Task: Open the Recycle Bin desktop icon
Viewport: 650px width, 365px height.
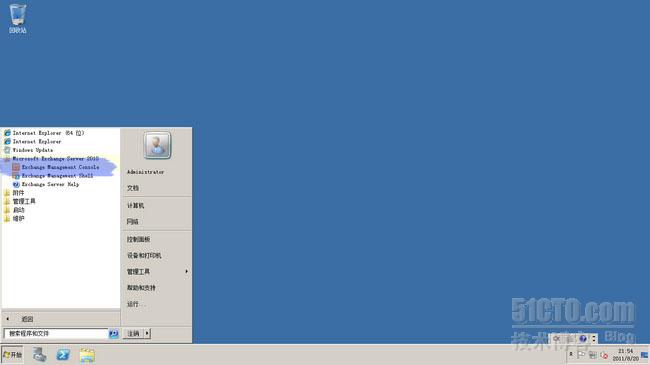Action: tap(17, 19)
